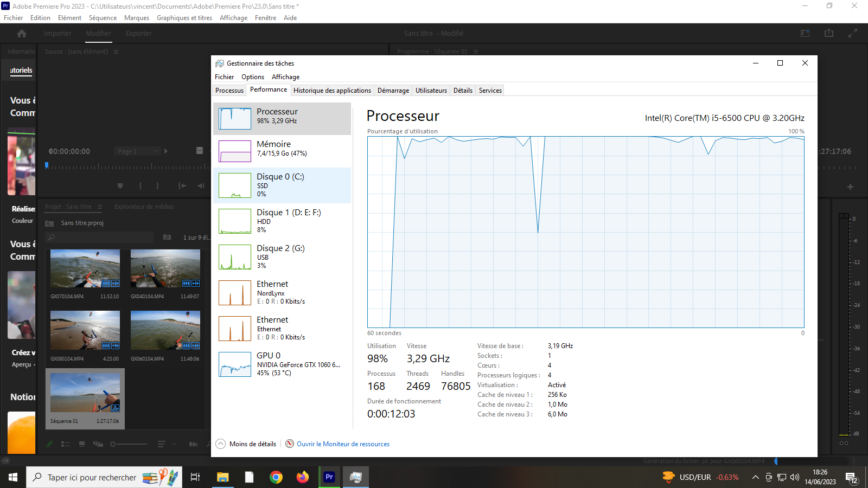Open the Programme panel menu
Image resolution: width=868 pixels, height=488 pixels.
click(x=476, y=52)
